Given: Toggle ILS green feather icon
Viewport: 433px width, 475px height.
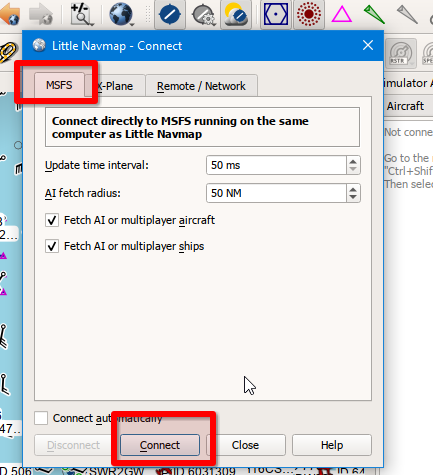Looking at the screenshot, I should click(x=374, y=14).
